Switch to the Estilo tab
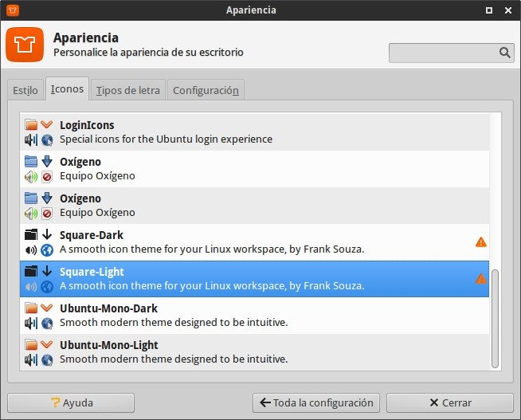This screenshot has height=420, width=521. tap(25, 90)
